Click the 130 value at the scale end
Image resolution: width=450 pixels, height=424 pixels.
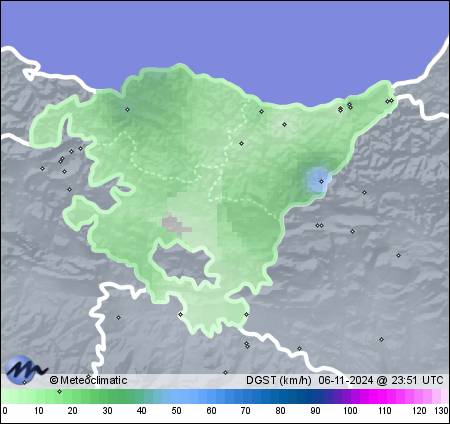(x=441, y=411)
